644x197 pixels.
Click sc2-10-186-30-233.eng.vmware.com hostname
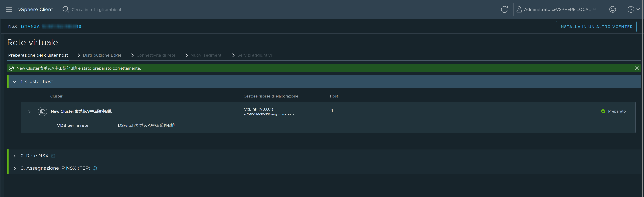(x=270, y=114)
